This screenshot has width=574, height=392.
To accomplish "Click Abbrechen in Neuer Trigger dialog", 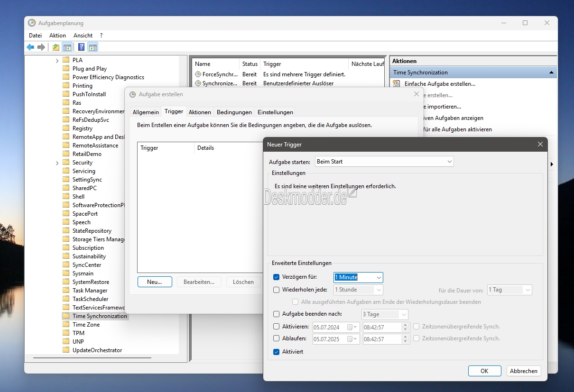I will (x=524, y=371).
